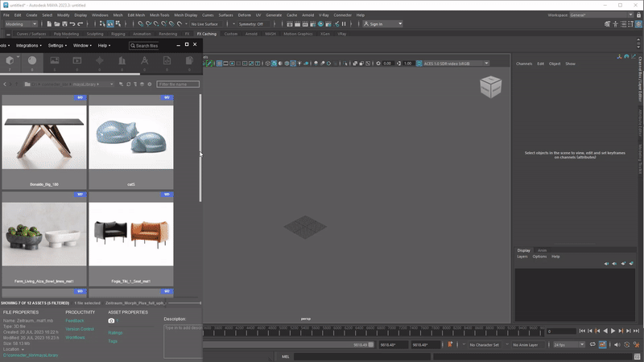Redo the last action in Maya
644x362 pixels.
(x=80, y=24)
